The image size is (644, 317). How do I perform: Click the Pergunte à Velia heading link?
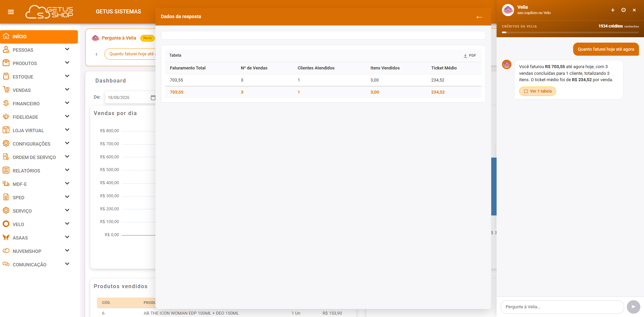pyautogui.click(x=119, y=38)
